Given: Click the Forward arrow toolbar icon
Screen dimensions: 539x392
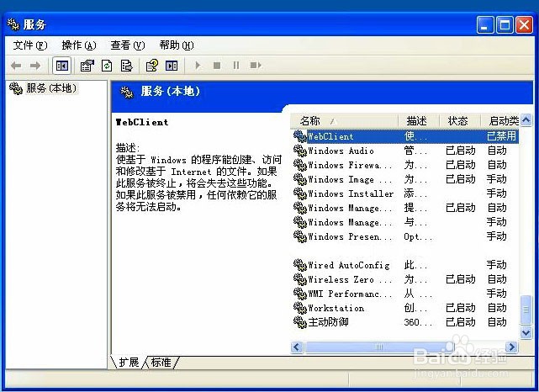Looking at the screenshot, I should (x=35, y=66).
